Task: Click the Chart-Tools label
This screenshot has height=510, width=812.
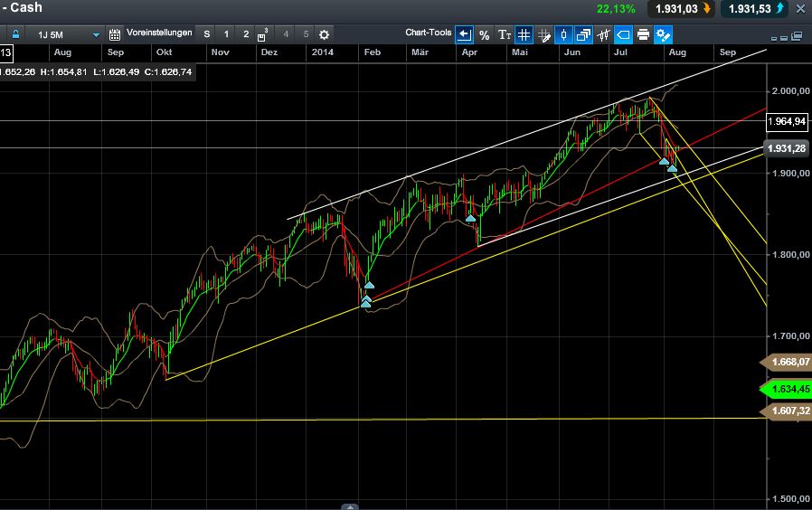Action: (x=429, y=33)
